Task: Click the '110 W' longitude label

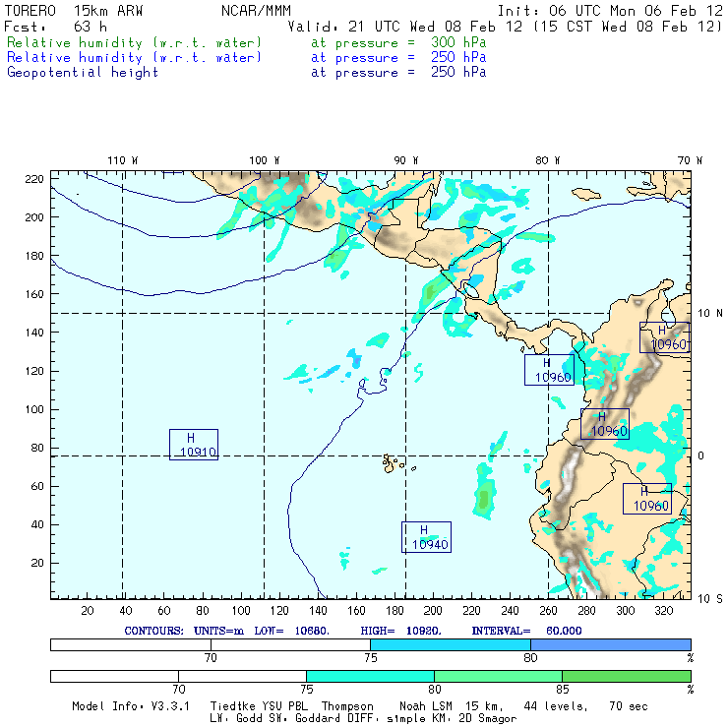Action: [123, 160]
